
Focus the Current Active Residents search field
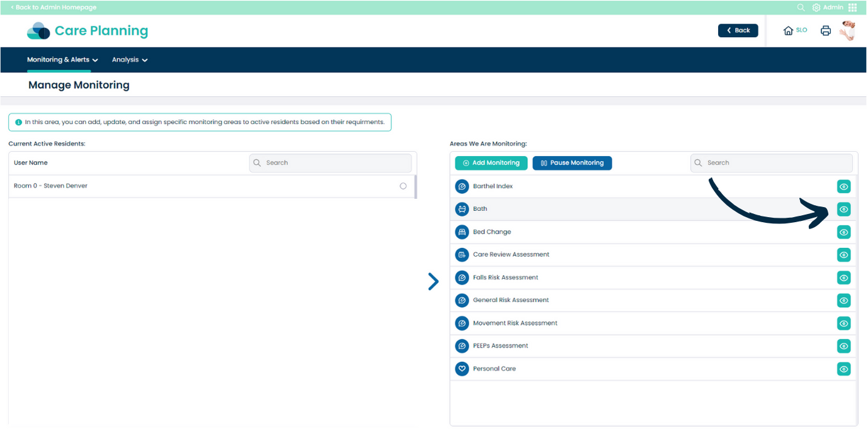(331, 162)
